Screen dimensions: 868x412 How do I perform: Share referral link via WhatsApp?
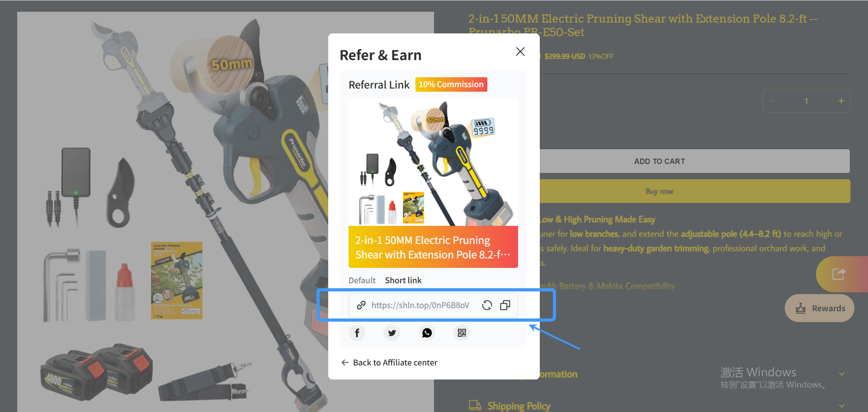(427, 333)
